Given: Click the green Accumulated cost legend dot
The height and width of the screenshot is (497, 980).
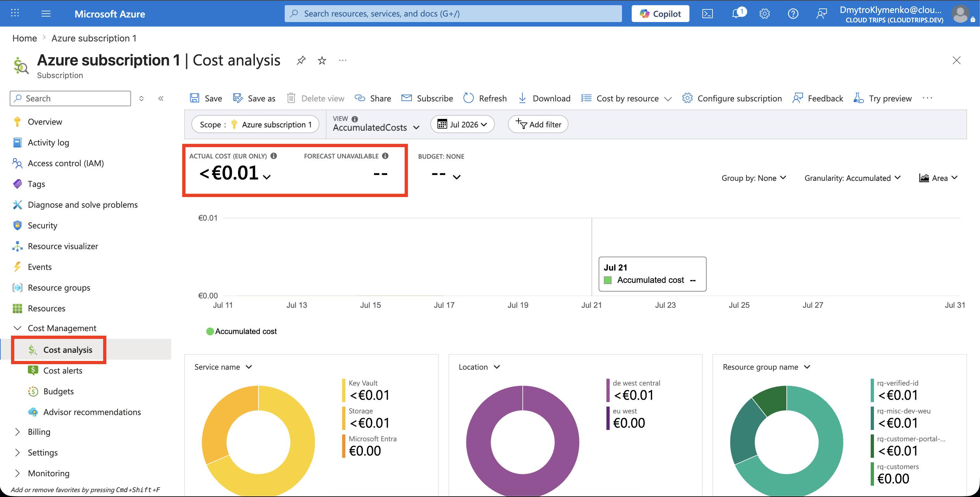Looking at the screenshot, I should click(x=210, y=331).
